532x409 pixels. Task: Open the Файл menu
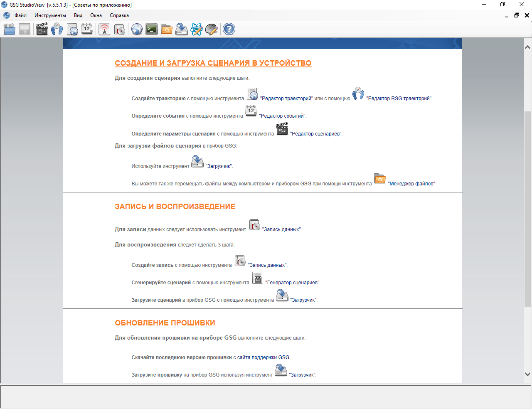pyautogui.click(x=20, y=15)
